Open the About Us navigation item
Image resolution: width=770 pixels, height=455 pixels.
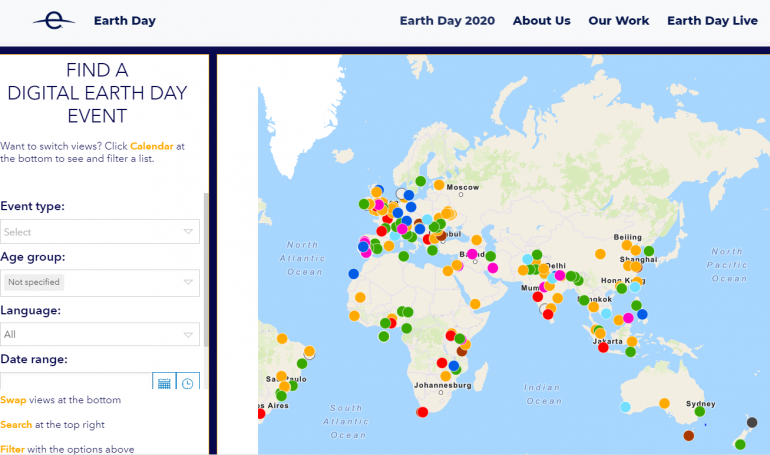542,21
